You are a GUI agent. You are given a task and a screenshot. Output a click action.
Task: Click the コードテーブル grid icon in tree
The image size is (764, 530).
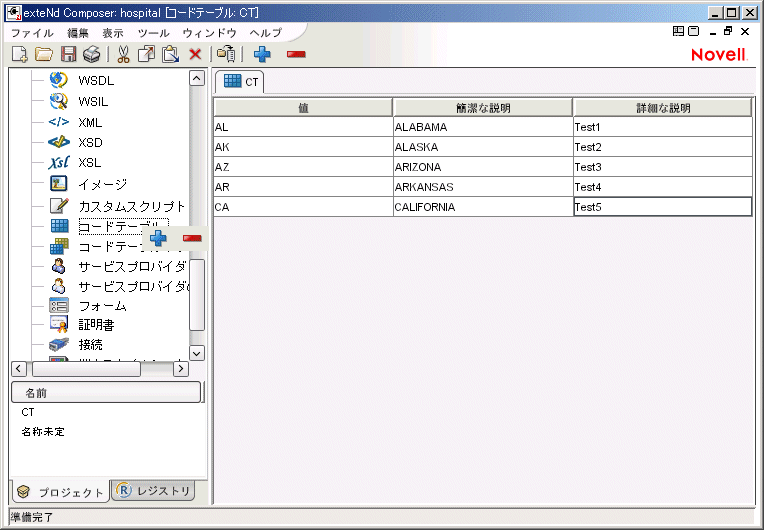pyautogui.click(x=59, y=226)
